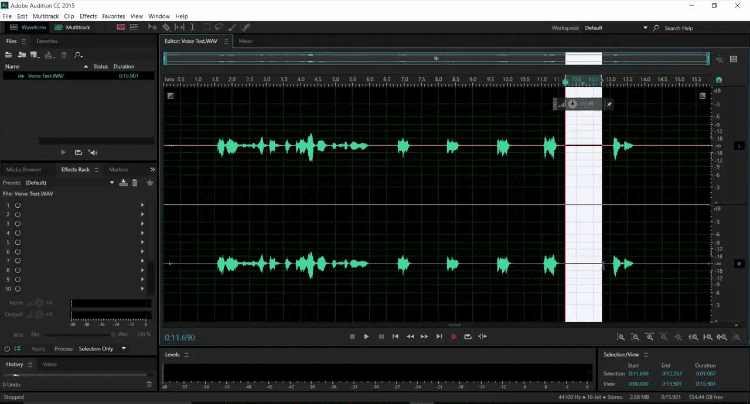Image resolution: width=750 pixels, height=404 pixels.
Task: Switch to the Mixer tab
Action: pos(245,41)
